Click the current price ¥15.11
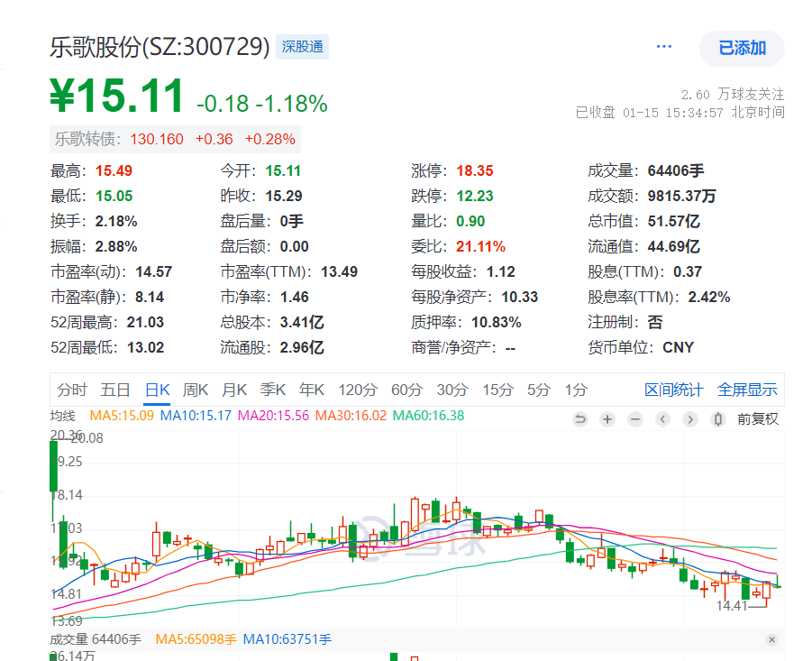The image size is (812, 661). (116, 96)
